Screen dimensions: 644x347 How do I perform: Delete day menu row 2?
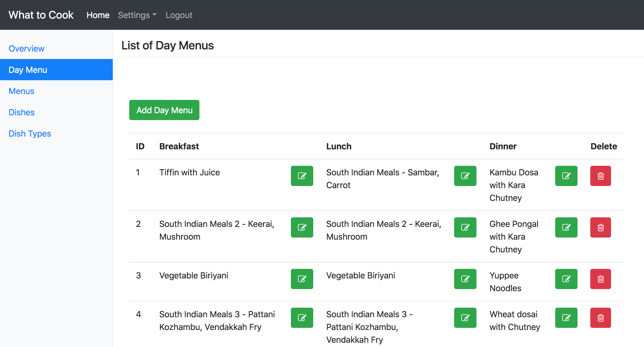tap(600, 227)
